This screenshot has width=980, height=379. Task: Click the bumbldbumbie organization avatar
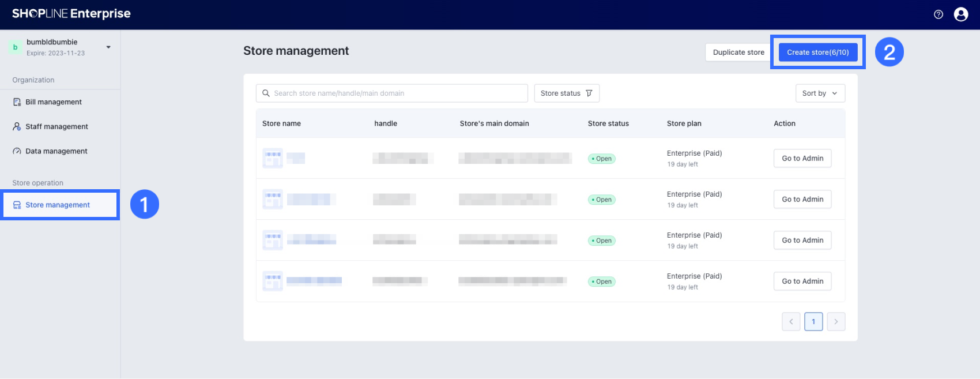(16, 47)
